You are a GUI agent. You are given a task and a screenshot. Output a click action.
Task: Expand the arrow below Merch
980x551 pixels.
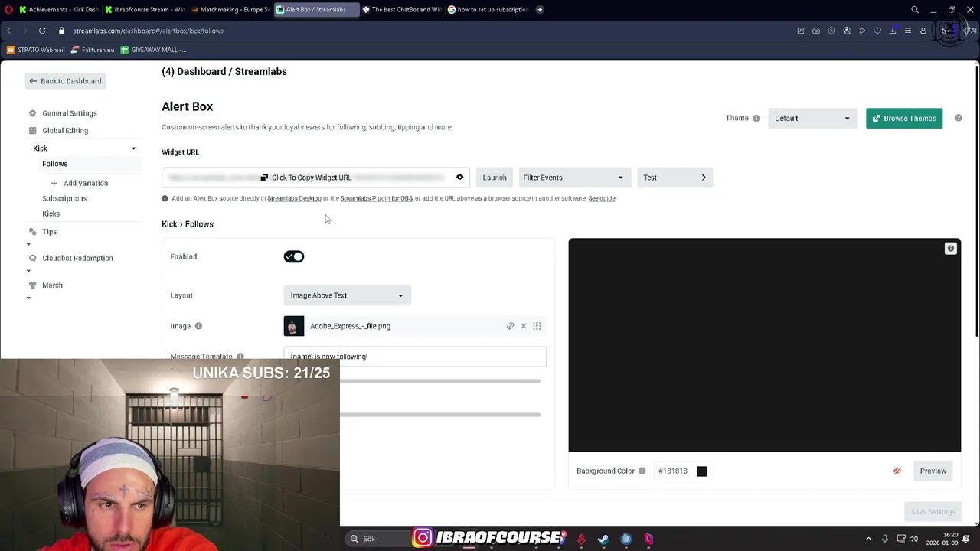[x=28, y=298]
